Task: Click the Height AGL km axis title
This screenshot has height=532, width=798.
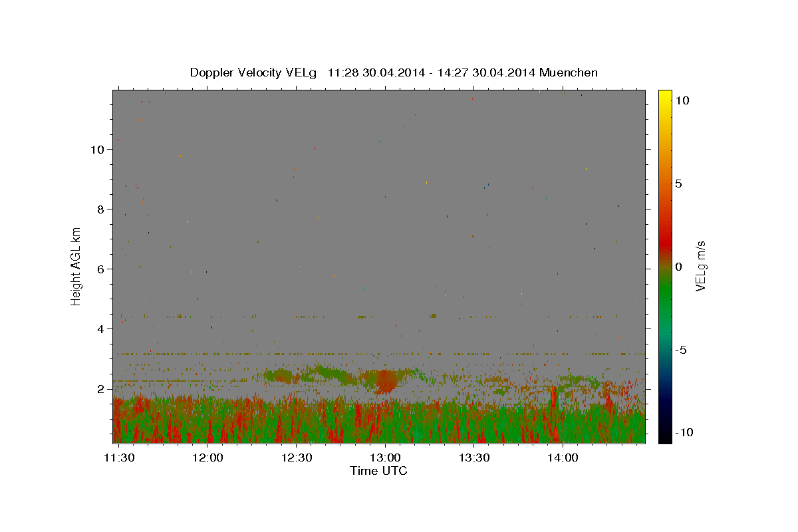Action: click(76, 267)
